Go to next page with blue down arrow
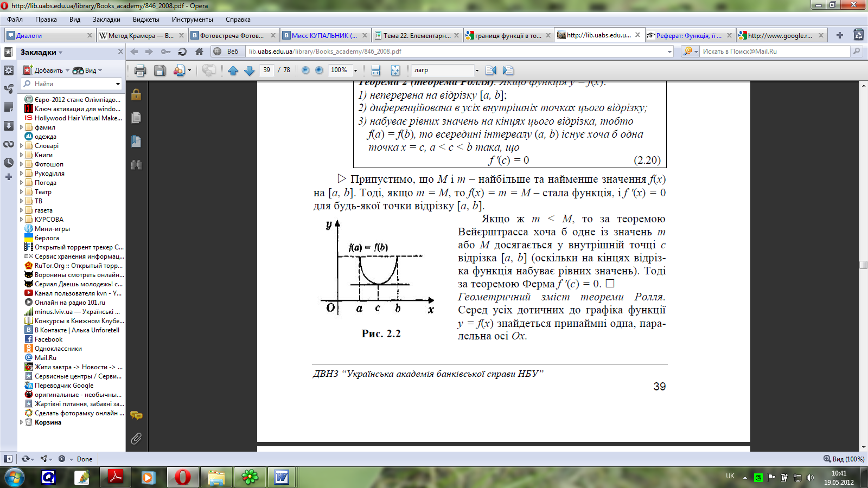The width and height of the screenshot is (868, 488). [249, 70]
